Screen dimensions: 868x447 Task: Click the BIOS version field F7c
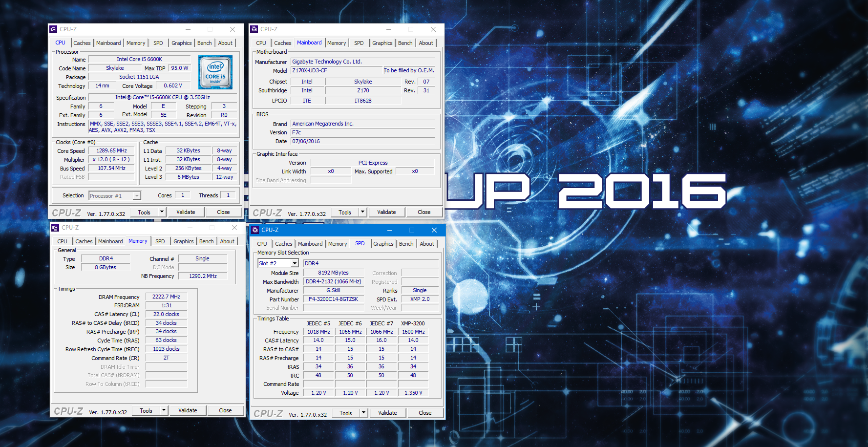[362, 133]
